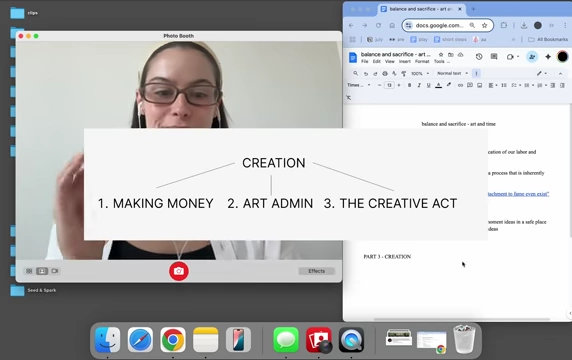Check the cloud save status icon
Viewport: 572px width, 360px height.
coord(461,54)
